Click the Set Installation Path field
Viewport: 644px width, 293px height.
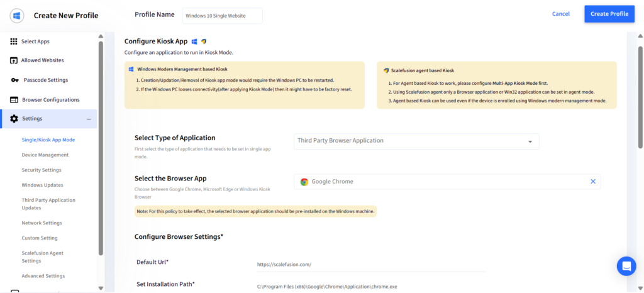371,287
